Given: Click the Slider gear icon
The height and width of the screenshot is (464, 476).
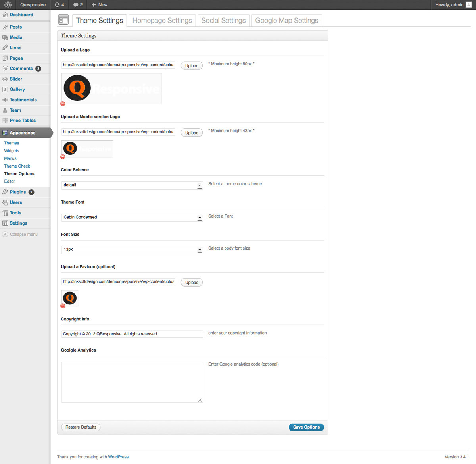Looking at the screenshot, I should coord(5,79).
